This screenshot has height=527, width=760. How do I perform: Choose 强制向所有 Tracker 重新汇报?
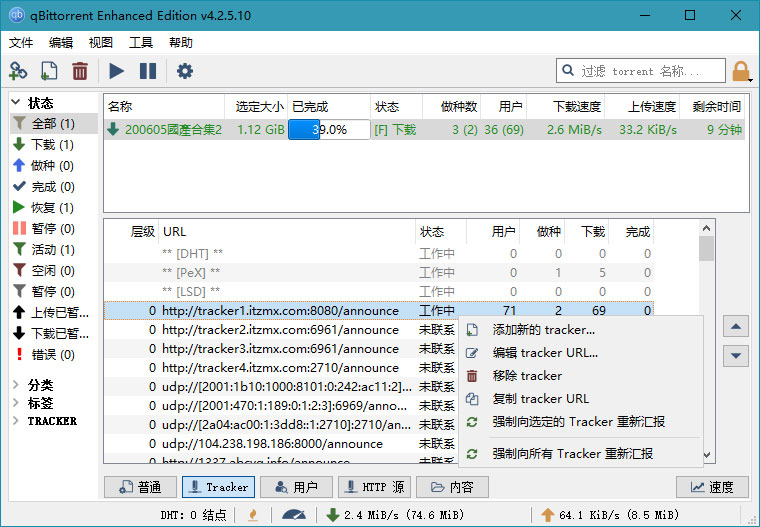click(581, 454)
